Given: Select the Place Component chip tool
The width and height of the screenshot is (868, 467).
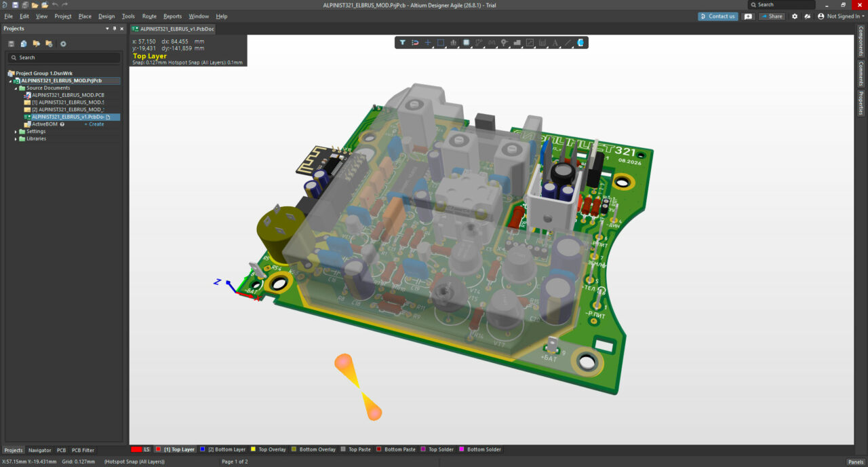Looking at the screenshot, I should (466, 42).
